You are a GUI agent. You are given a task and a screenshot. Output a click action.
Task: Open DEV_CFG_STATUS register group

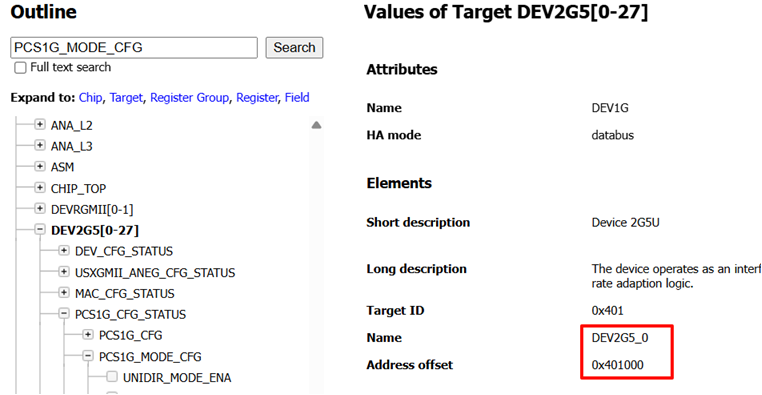click(124, 251)
